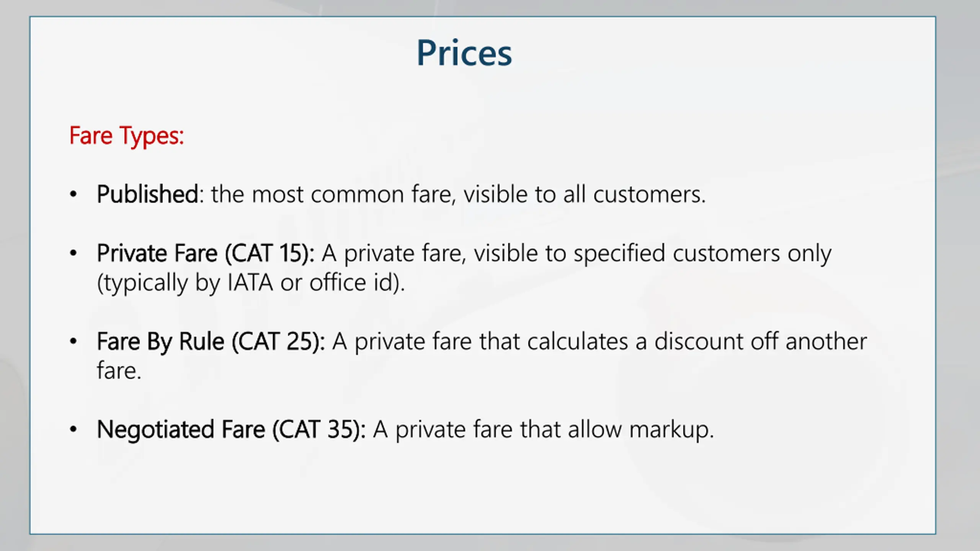Click the bold "Negotiated Fare (CAT 35):" label
980x551 pixels.
[231, 429]
